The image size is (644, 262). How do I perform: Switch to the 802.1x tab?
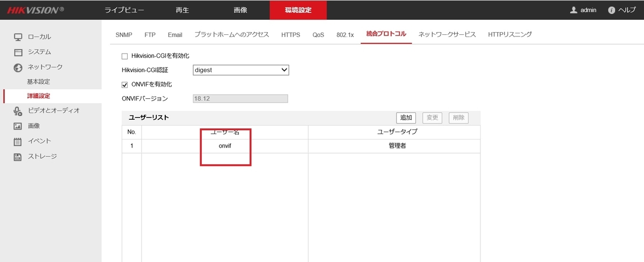tap(345, 34)
